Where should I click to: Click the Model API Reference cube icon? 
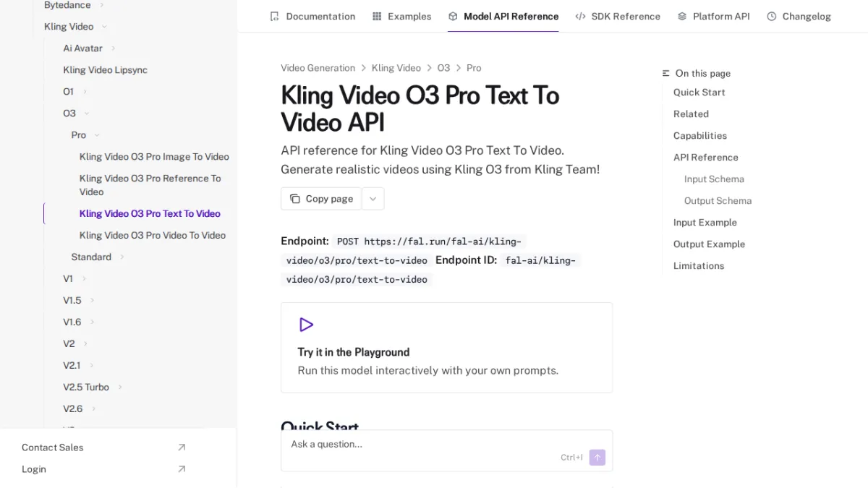(x=453, y=16)
